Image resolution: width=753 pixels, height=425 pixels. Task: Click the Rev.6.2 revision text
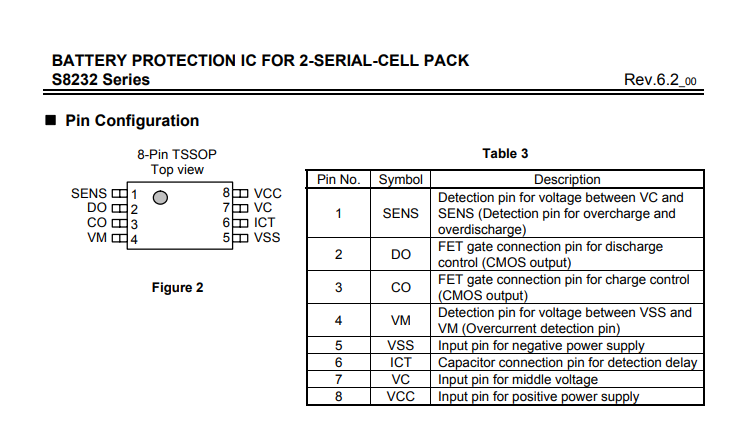point(660,80)
